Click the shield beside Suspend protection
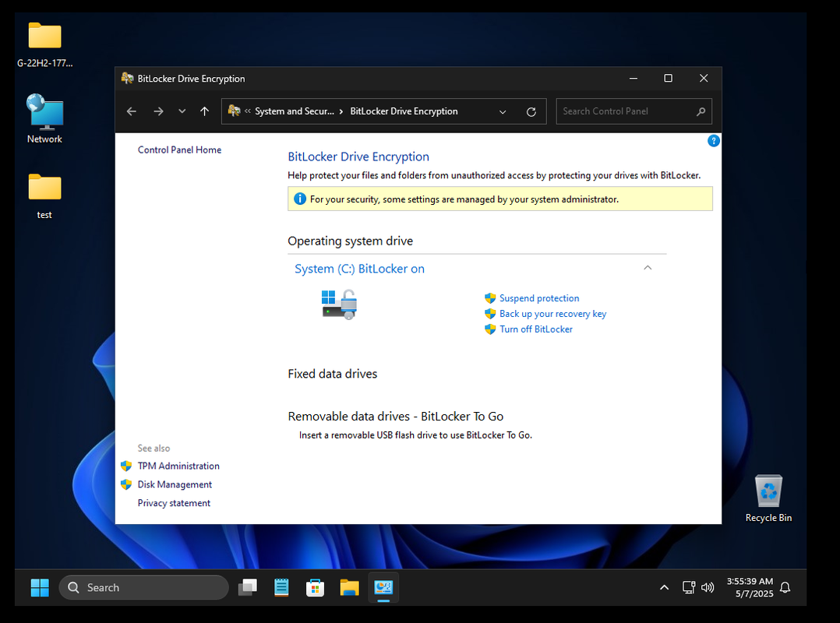Screen dimensions: 840x623 point(490,298)
